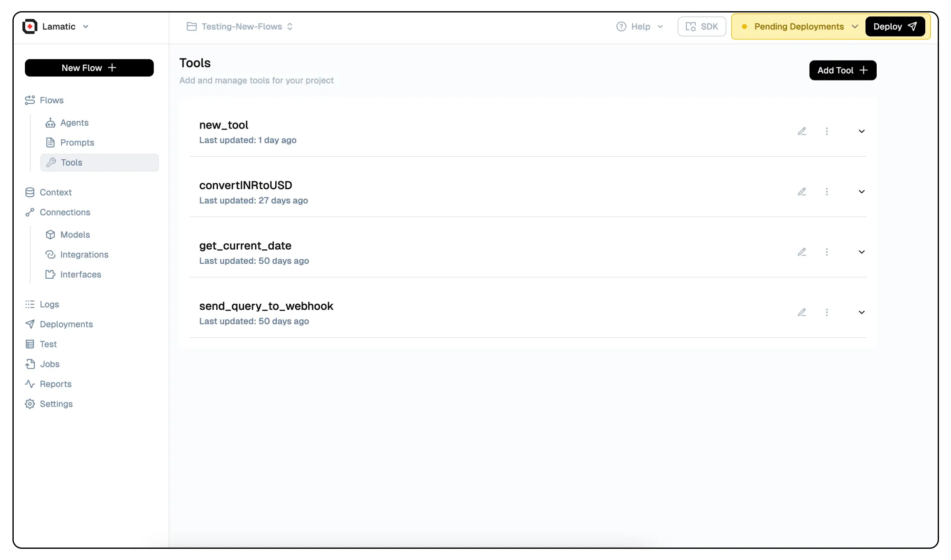Click the Lamatic logo icon
This screenshot has height=560, width=951.
(x=30, y=27)
